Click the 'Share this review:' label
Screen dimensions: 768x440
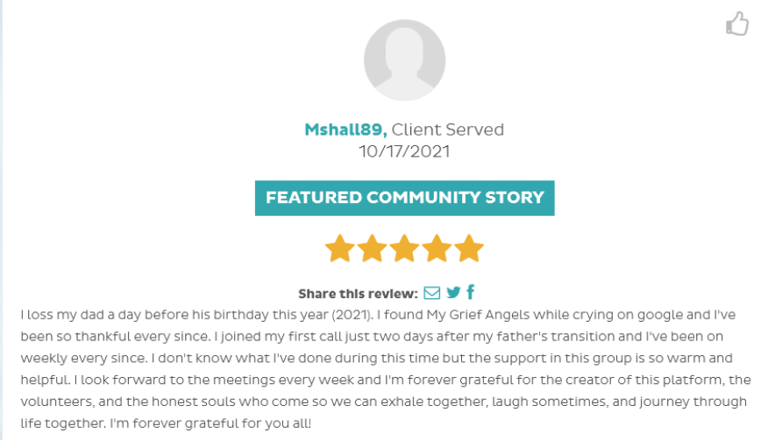tap(358, 294)
